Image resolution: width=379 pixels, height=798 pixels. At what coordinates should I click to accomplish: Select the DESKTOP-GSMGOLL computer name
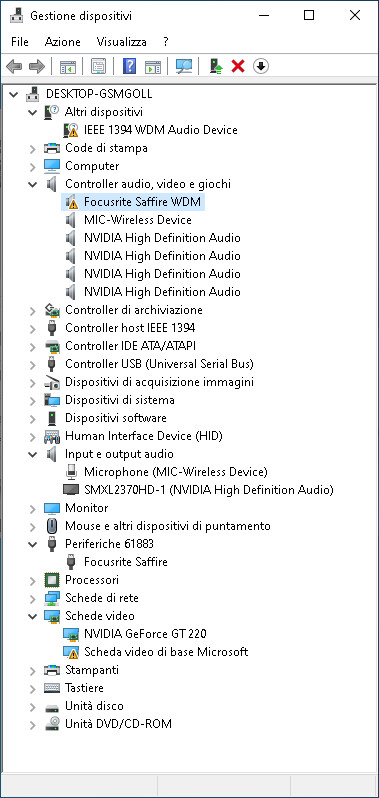pos(99,94)
